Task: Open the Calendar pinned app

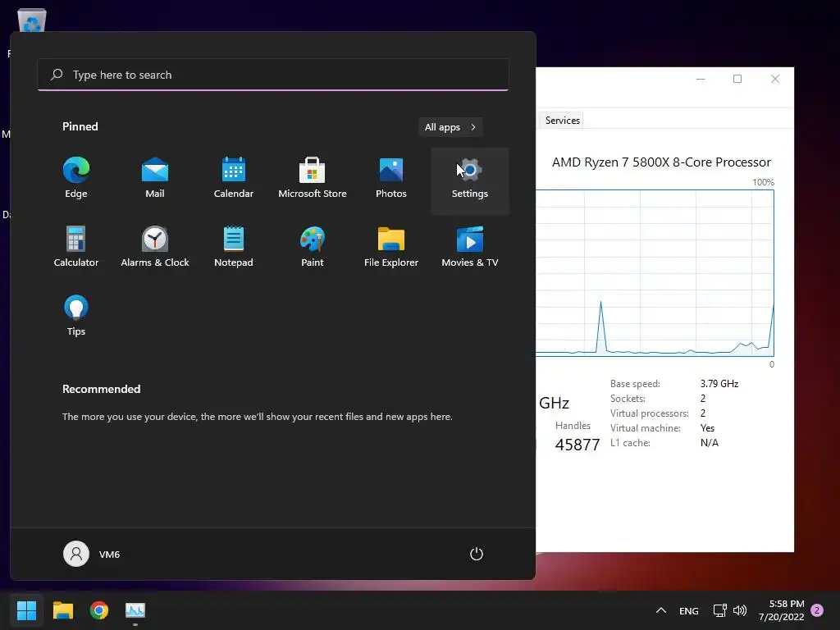Action: click(x=234, y=178)
